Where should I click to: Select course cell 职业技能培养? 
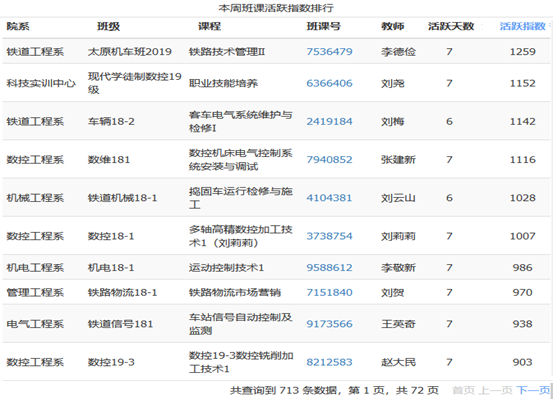pos(223,83)
